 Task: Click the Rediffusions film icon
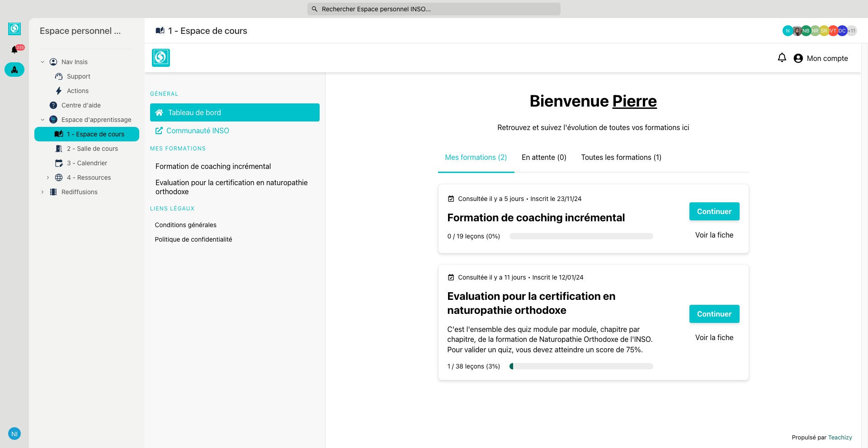pyautogui.click(x=53, y=192)
